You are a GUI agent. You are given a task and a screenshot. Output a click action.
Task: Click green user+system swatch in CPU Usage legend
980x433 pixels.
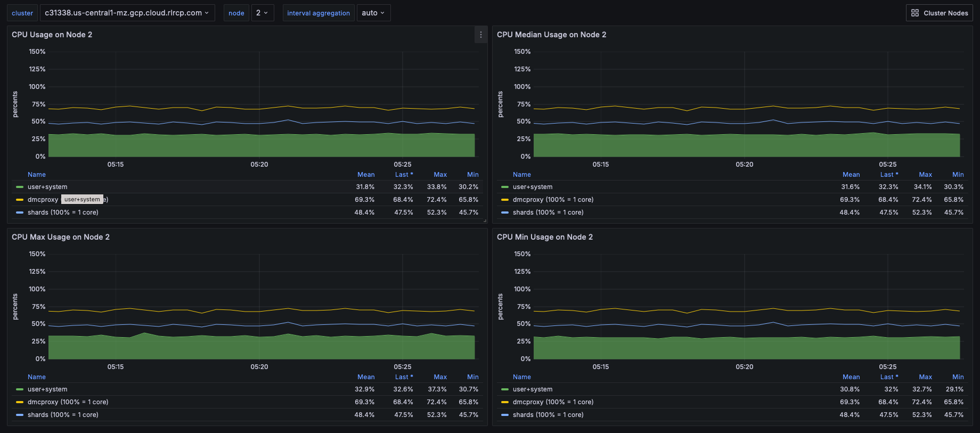point(20,187)
